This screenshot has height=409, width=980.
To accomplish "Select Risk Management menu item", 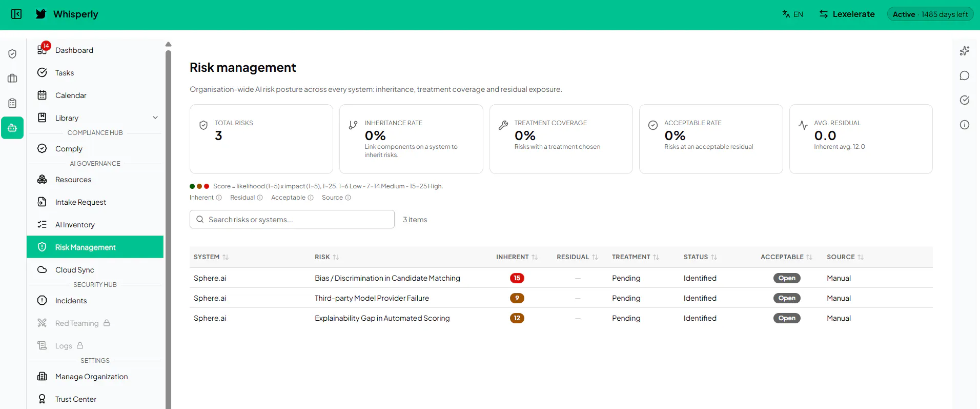I will click(95, 247).
